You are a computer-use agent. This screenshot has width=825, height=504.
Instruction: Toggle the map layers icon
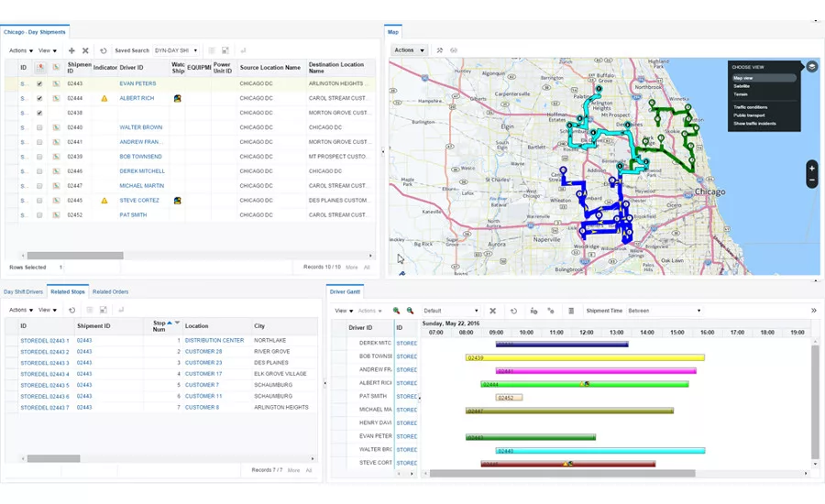pos(812,67)
